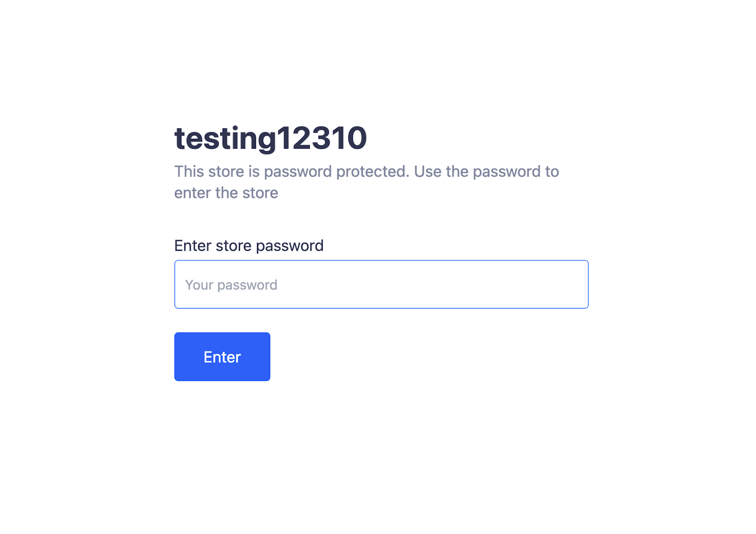Viewport: 756px width, 534px height.
Task: Click the enter the store description line
Action: pyautogui.click(x=226, y=193)
